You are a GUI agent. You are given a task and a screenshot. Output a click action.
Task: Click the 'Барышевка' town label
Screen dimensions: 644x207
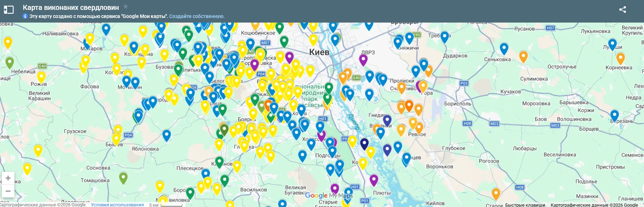click(574, 103)
